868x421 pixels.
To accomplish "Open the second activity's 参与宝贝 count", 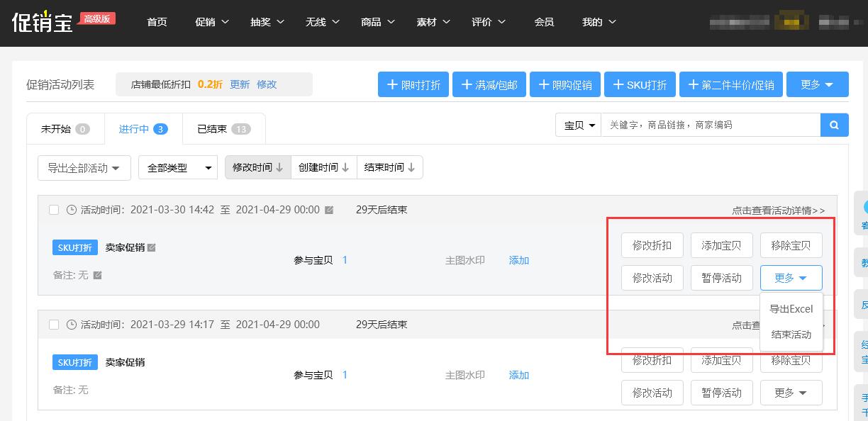I will coord(345,375).
